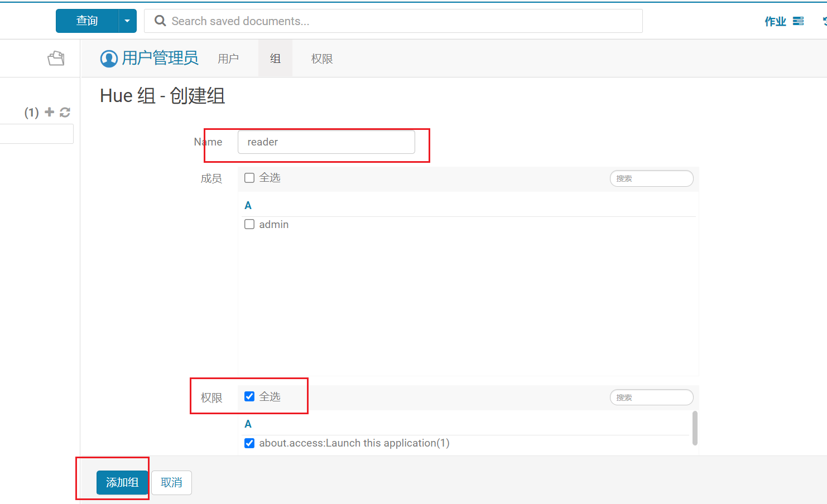Toggle 全选 checkbox for 成员 members
827x504 pixels.
tap(249, 178)
